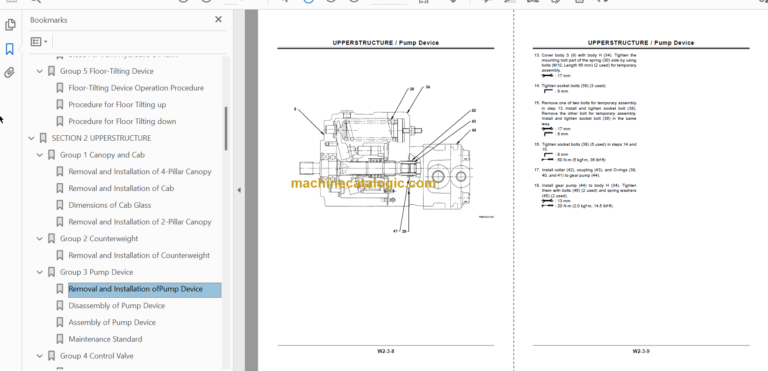Open Removal and Installation of Cab
768x371 pixels.
(x=121, y=188)
